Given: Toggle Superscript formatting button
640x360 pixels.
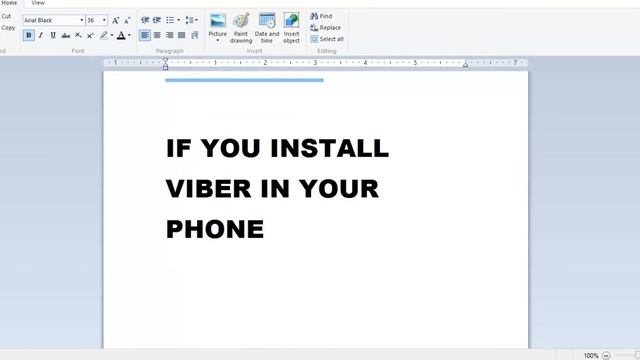Looking at the screenshot, I should click(90, 36).
